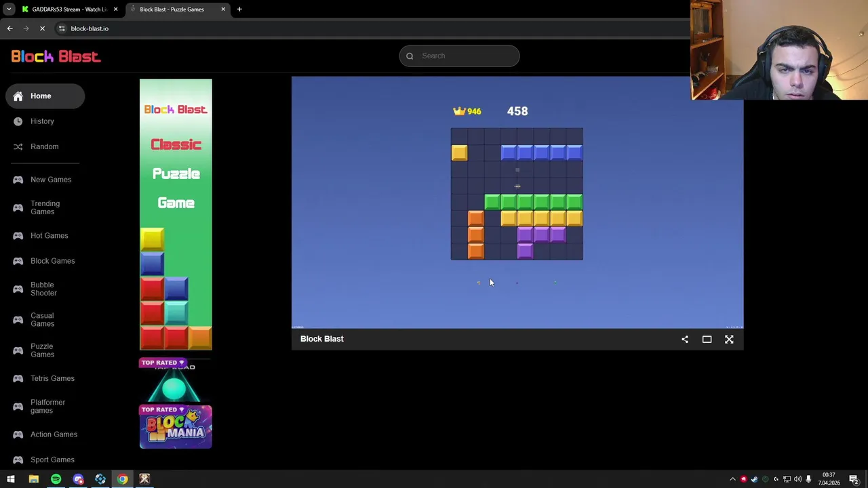Share the Block Blast game

tap(685, 339)
